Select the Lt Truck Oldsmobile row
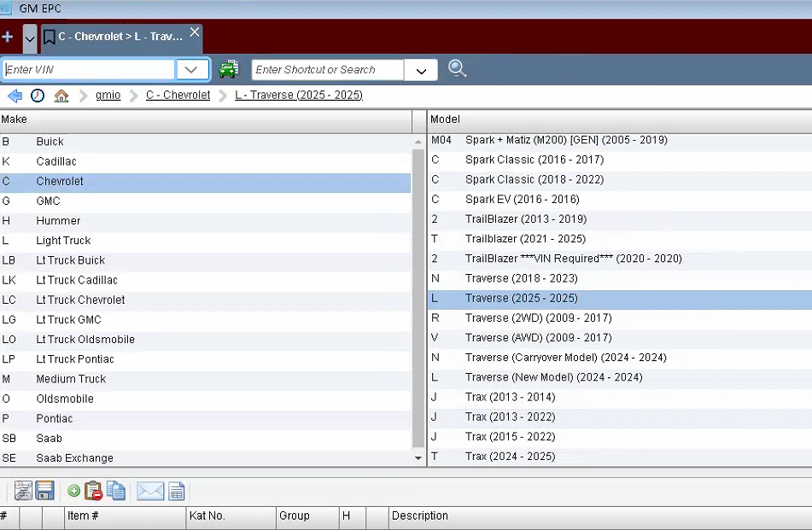 (206, 340)
